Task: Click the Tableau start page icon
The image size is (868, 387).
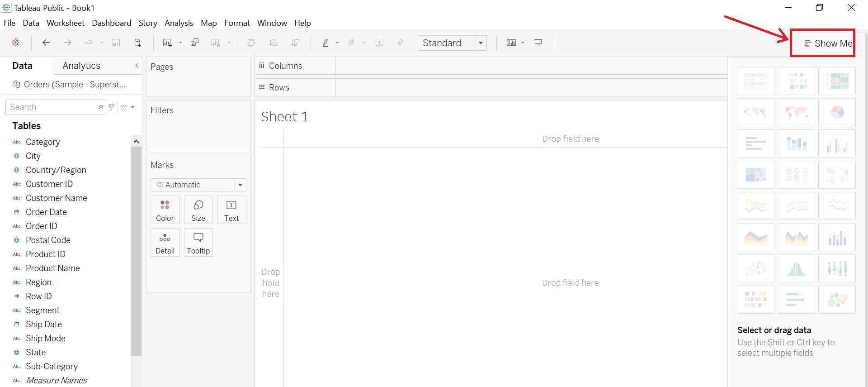Action: point(16,43)
